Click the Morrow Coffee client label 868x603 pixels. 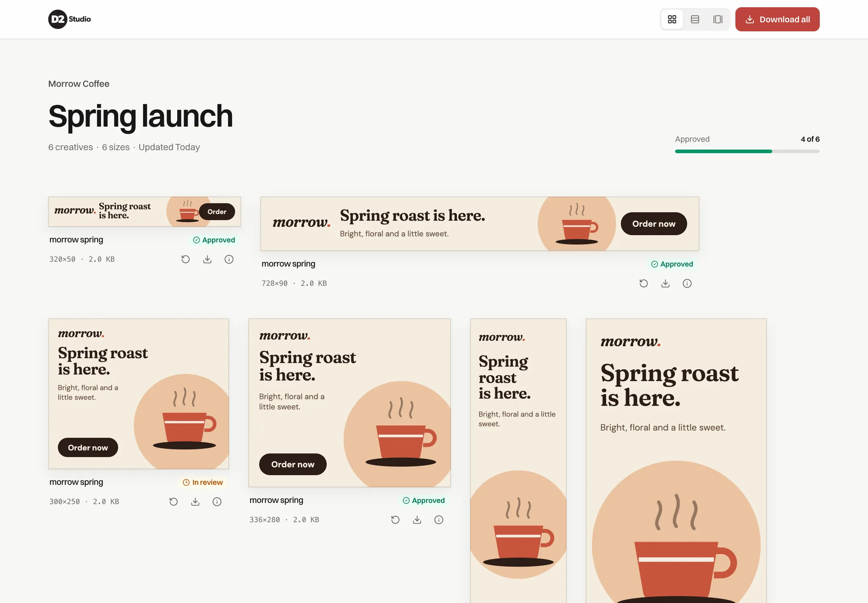79,84
